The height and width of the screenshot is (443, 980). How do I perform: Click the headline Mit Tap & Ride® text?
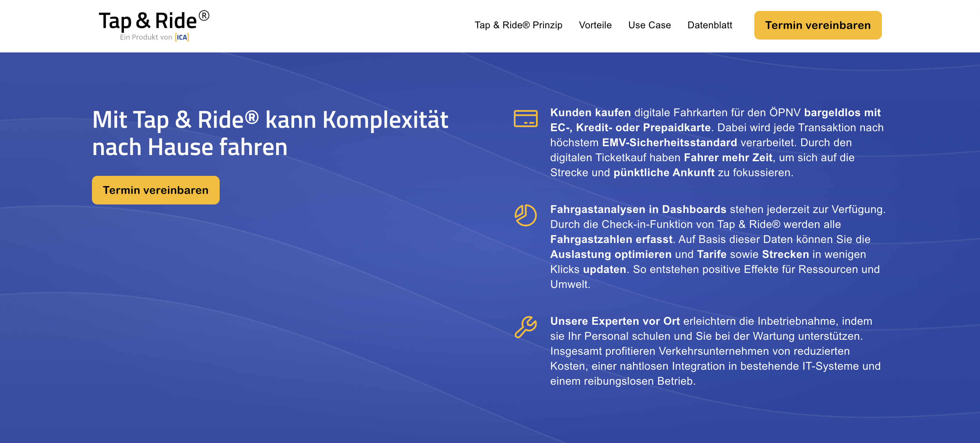point(270,133)
